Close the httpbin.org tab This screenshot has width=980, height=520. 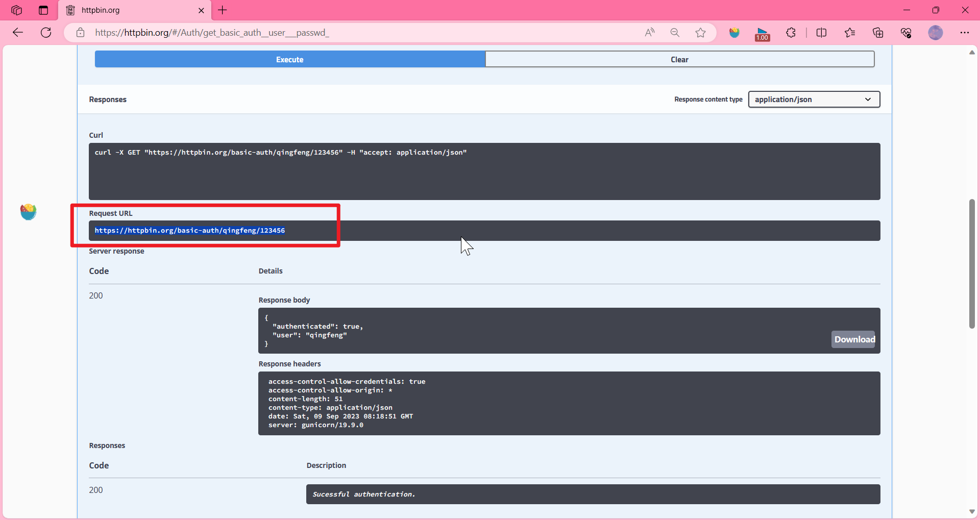coord(201,10)
